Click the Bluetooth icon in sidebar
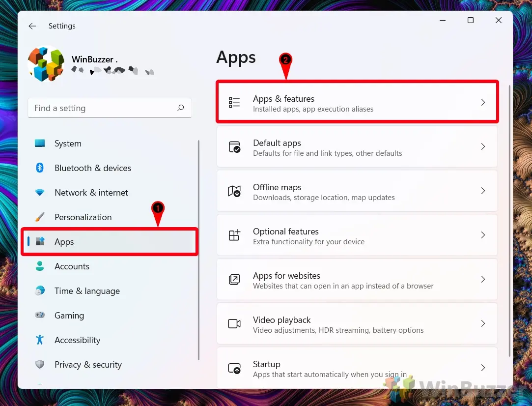The height and width of the screenshot is (406, 532). (40, 168)
